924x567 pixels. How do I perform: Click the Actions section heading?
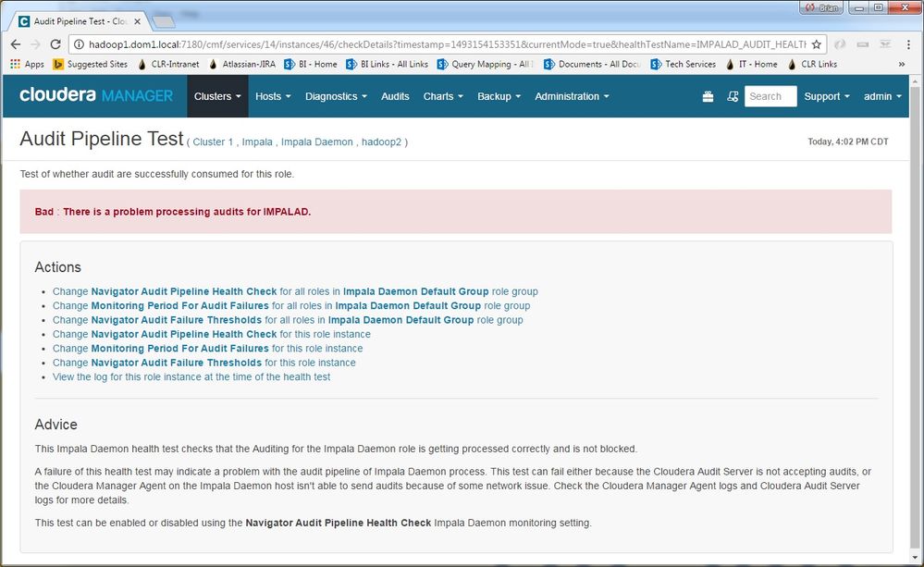[57, 267]
